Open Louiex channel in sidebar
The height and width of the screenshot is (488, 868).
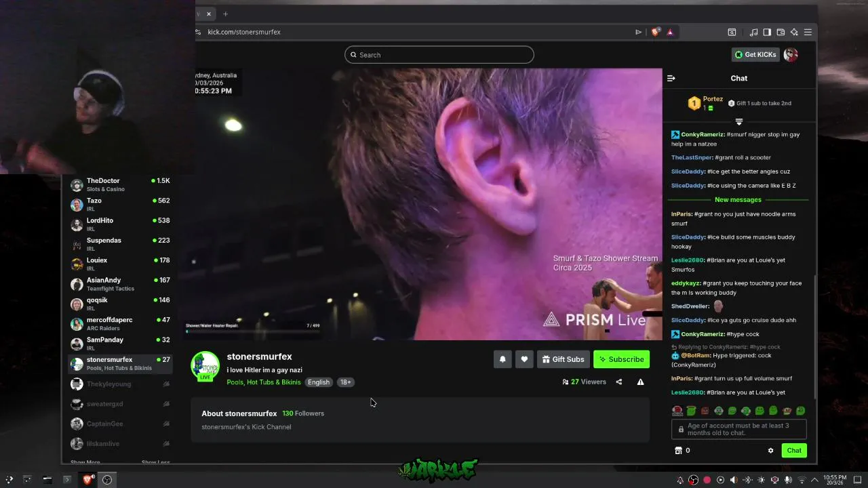pyautogui.click(x=120, y=264)
